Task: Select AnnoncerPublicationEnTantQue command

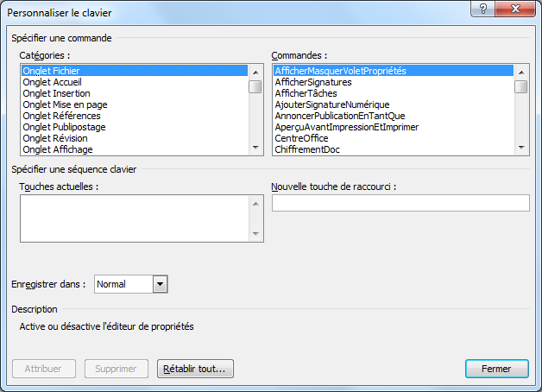Action: tap(394, 116)
